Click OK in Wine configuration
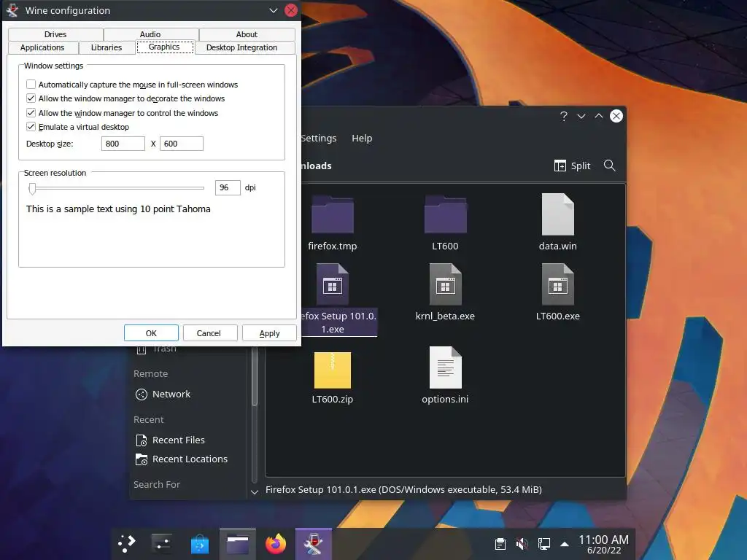Screen dimensions: 747x560 point(151,333)
